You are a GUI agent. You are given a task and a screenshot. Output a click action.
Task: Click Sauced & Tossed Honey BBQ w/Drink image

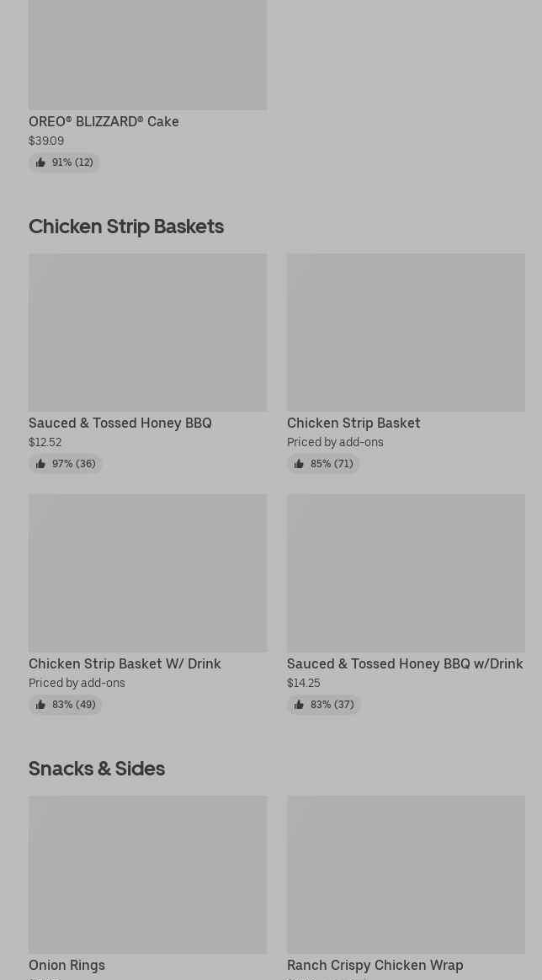tap(406, 573)
